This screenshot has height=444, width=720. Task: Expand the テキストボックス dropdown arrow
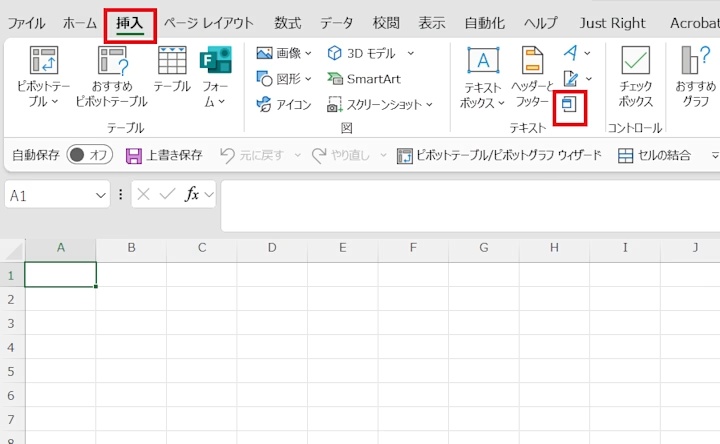[x=501, y=103]
